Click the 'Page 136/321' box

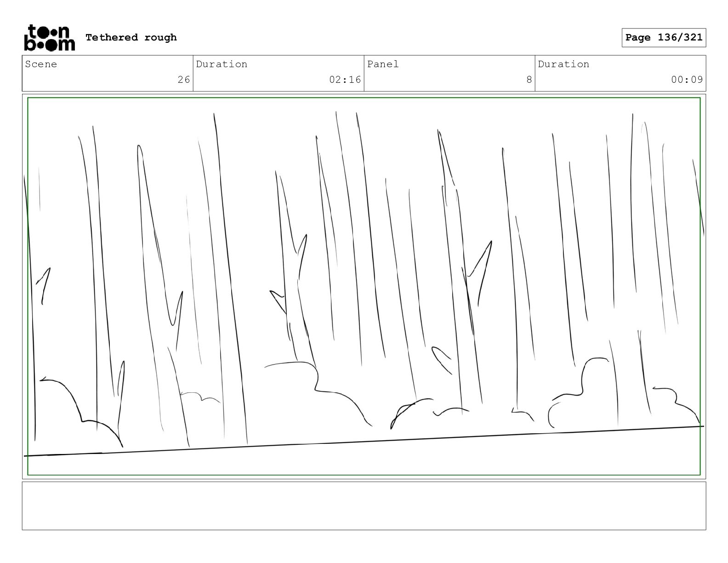tap(664, 38)
